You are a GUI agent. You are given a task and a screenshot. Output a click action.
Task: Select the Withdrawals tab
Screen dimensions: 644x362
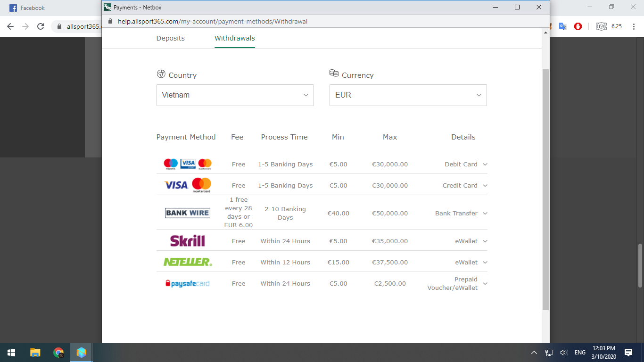tap(235, 38)
